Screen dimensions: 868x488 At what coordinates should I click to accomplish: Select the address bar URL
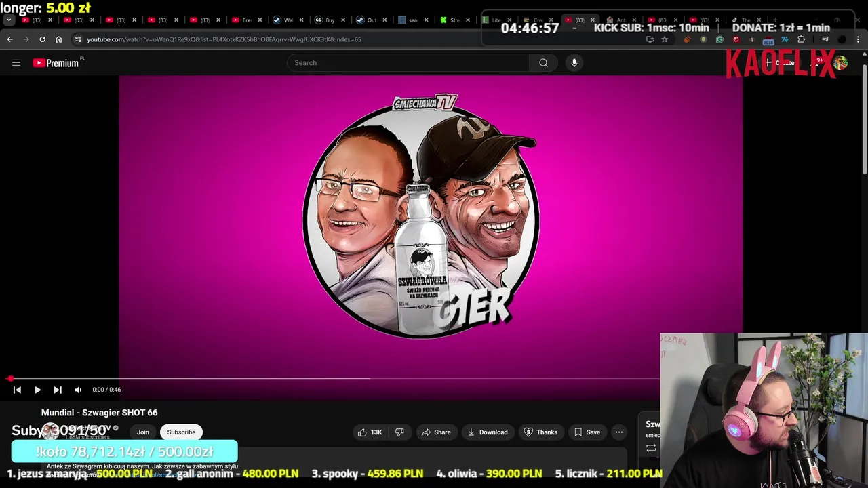tap(224, 39)
